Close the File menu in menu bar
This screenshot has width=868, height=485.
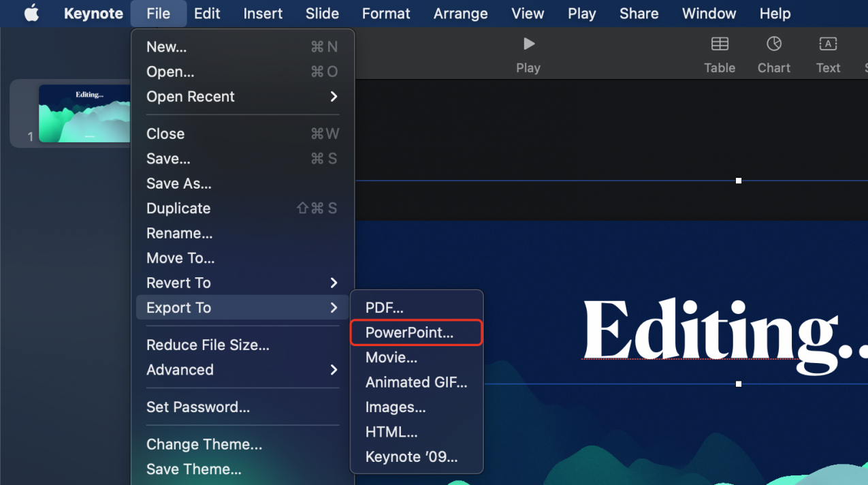point(158,13)
